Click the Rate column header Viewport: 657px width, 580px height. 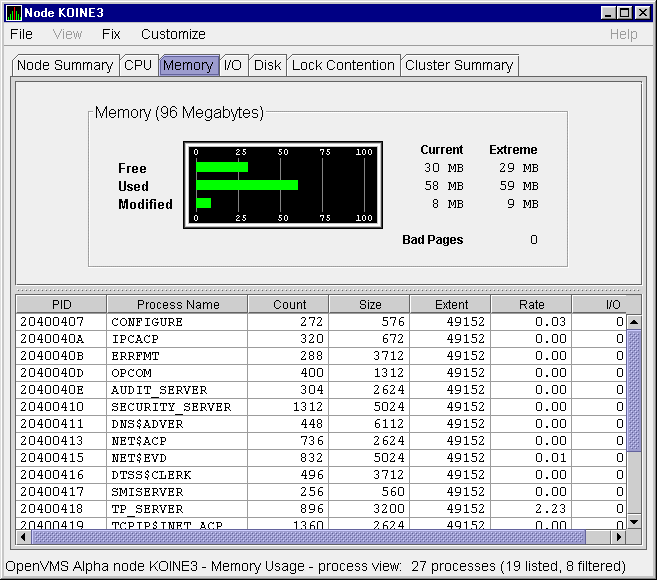532,304
